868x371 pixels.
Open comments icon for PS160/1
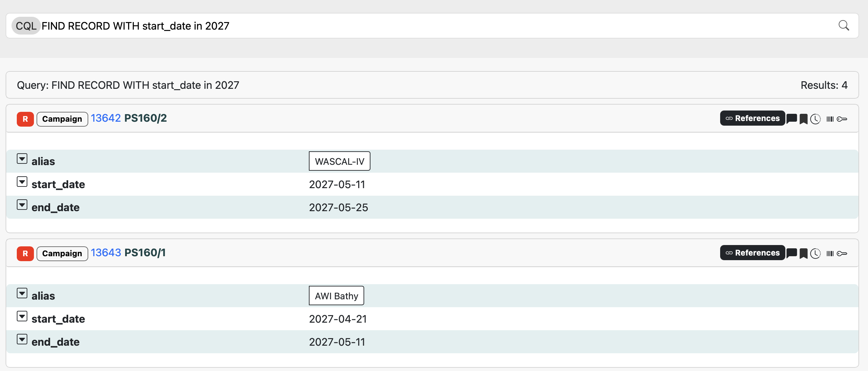[x=792, y=253]
